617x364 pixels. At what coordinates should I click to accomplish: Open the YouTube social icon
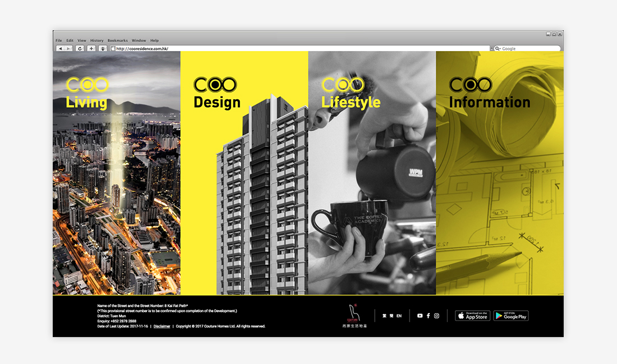coord(420,316)
